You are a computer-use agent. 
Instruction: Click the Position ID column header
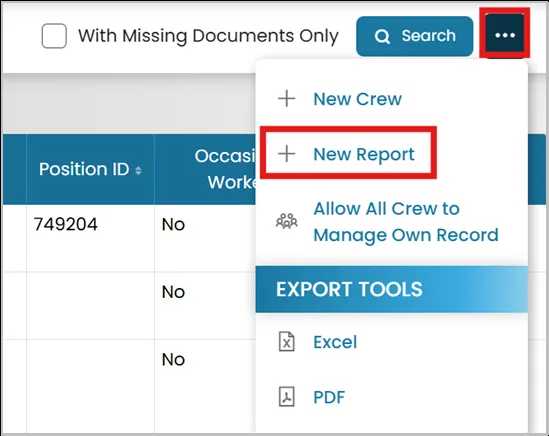point(90,169)
